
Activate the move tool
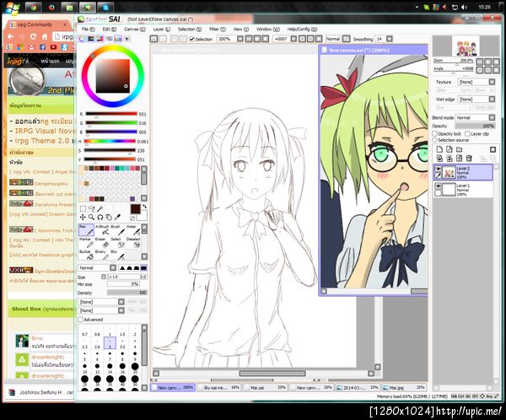tap(83, 218)
